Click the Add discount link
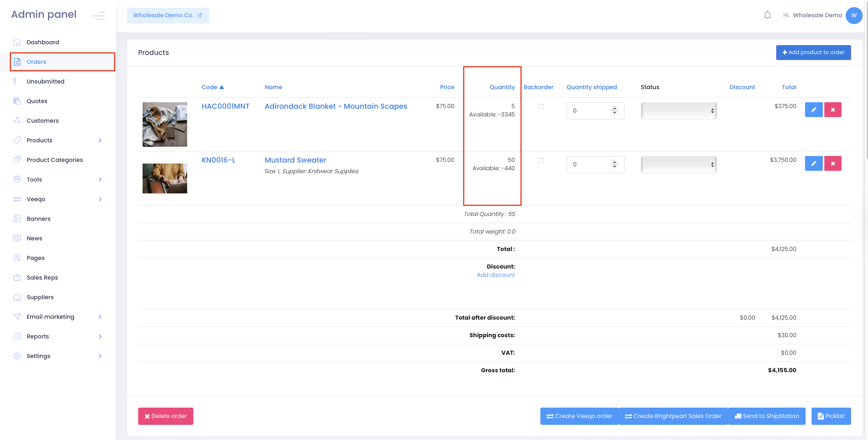Screen dimensions: 868x440 click(x=495, y=275)
